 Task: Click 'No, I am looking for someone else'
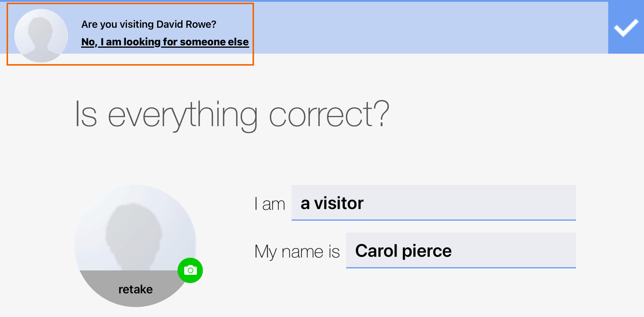[165, 42]
